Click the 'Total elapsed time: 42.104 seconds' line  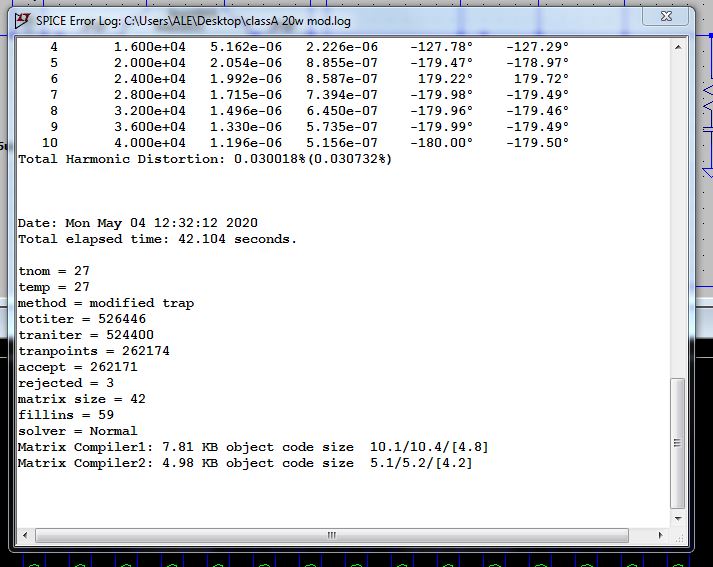tap(157, 239)
